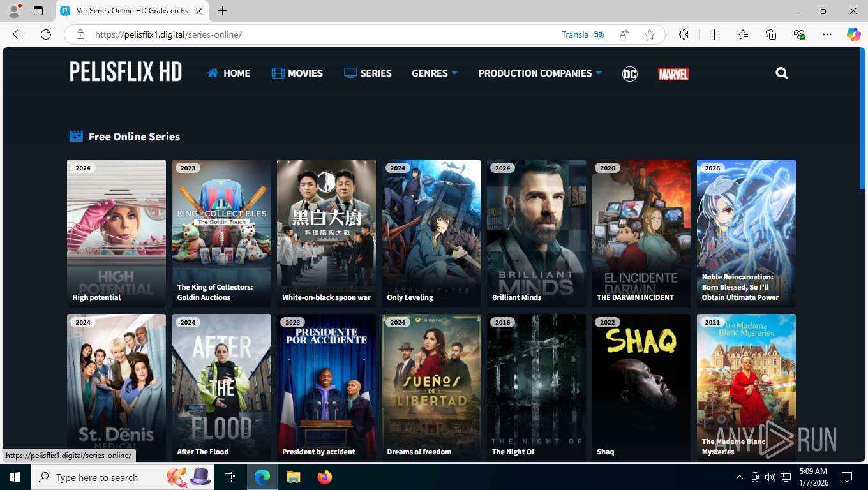Open the Shaq series poster
Screen dimensions: 868x490
641,388
